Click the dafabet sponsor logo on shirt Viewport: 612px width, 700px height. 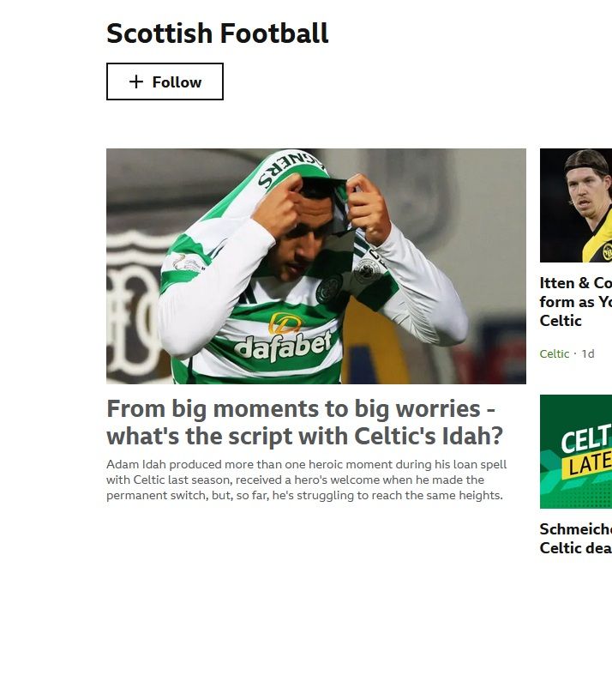[283, 339]
